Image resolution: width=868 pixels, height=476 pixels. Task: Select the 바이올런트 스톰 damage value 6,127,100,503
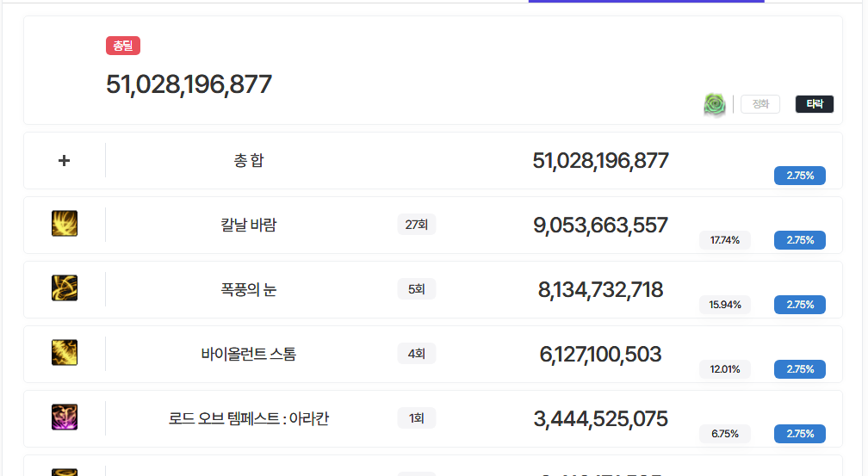[x=600, y=354]
